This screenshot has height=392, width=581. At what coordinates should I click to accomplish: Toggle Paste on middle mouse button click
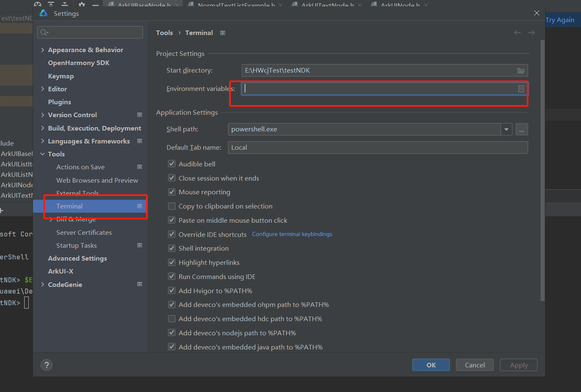pos(172,220)
